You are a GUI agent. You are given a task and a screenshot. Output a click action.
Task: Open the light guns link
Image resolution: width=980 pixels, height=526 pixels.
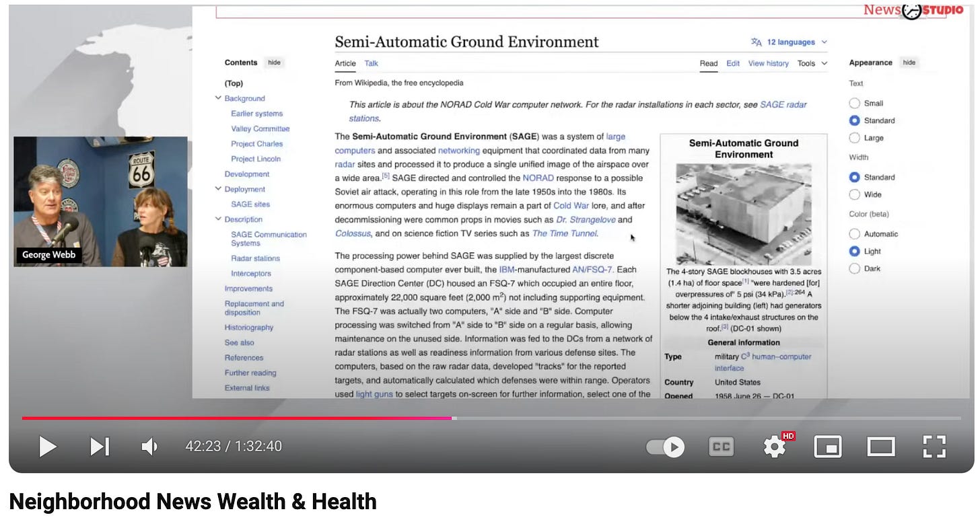(x=374, y=394)
